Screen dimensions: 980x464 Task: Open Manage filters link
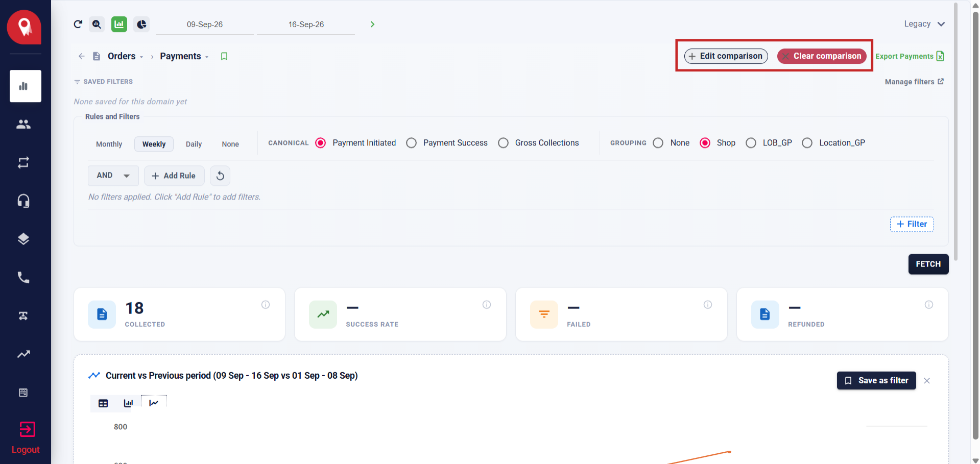pyautogui.click(x=914, y=82)
